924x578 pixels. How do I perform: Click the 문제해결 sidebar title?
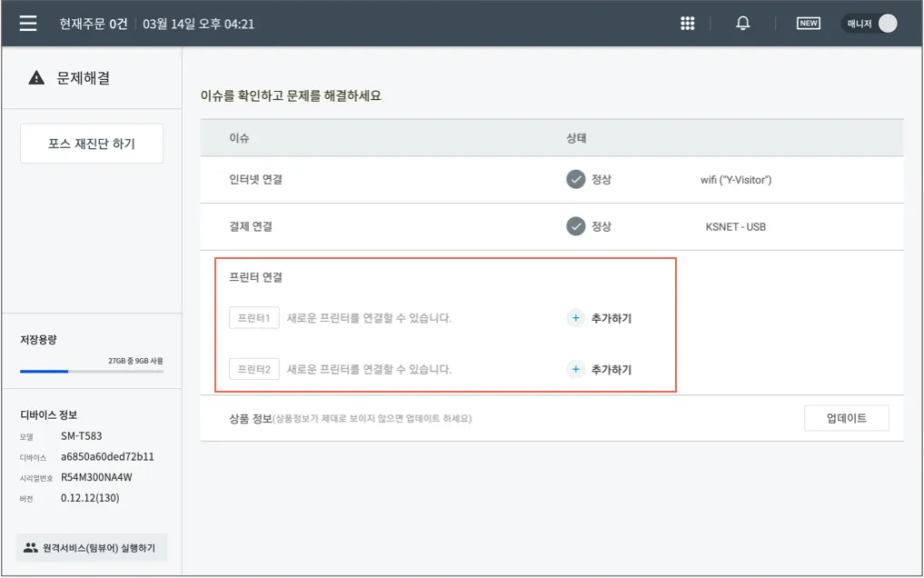(x=83, y=78)
